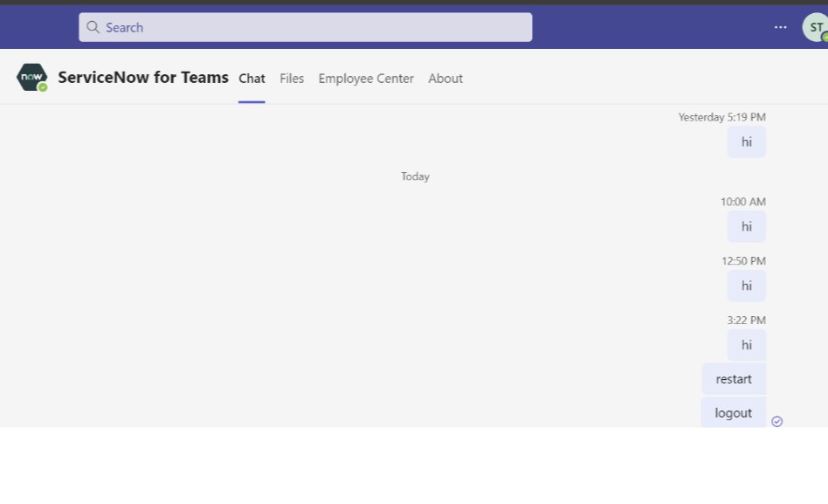Open the ST profile avatar menu

coord(815,27)
